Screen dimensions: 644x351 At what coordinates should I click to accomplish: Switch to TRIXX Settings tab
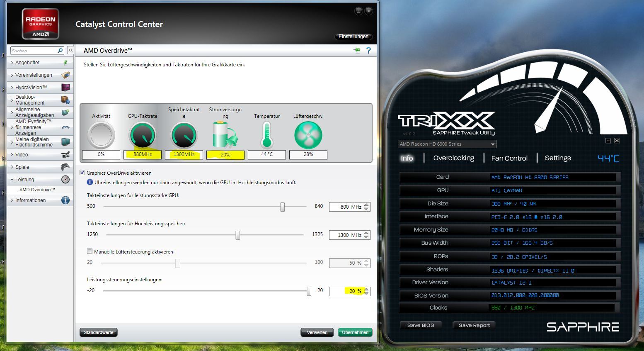click(558, 158)
